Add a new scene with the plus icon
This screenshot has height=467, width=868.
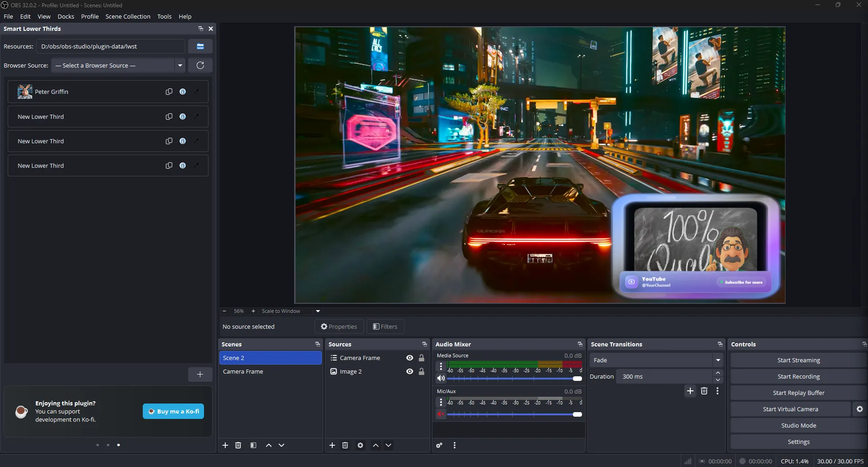click(x=225, y=445)
